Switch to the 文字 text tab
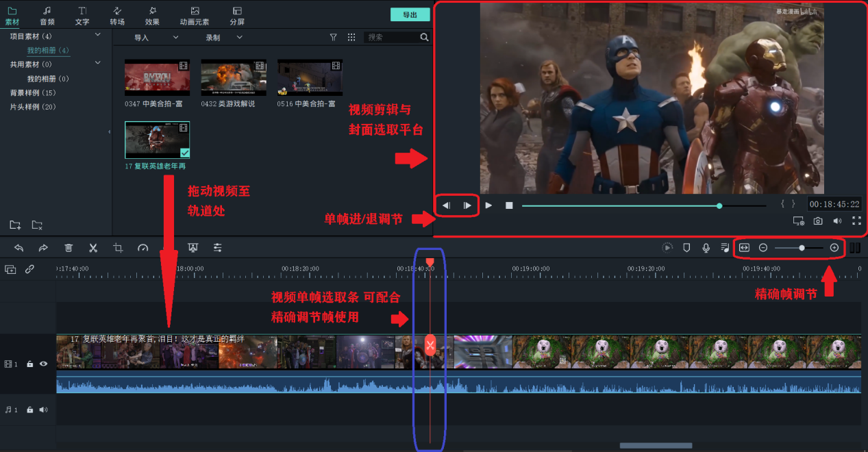868x452 pixels. pos(82,16)
